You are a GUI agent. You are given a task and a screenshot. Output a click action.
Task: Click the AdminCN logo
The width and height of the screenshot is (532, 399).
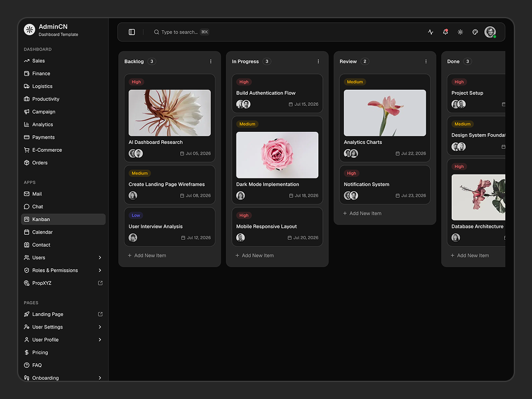30,30
